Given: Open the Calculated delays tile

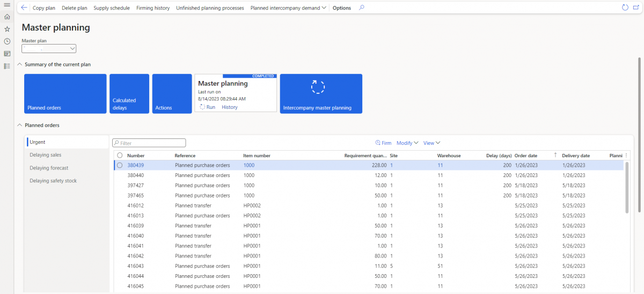Looking at the screenshot, I should click(129, 94).
